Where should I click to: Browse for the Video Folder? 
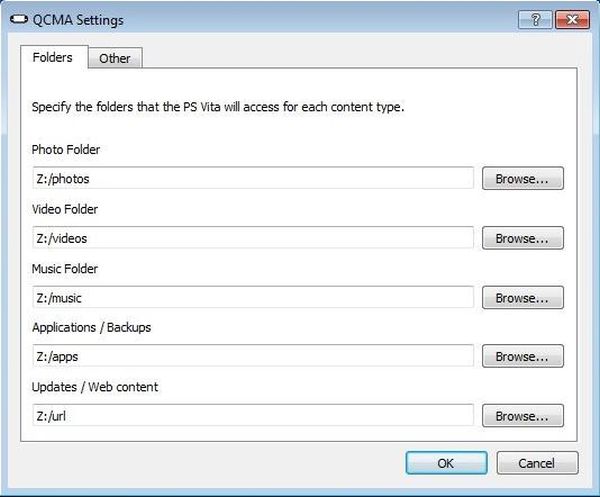pyautogui.click(x=522, y=238)
